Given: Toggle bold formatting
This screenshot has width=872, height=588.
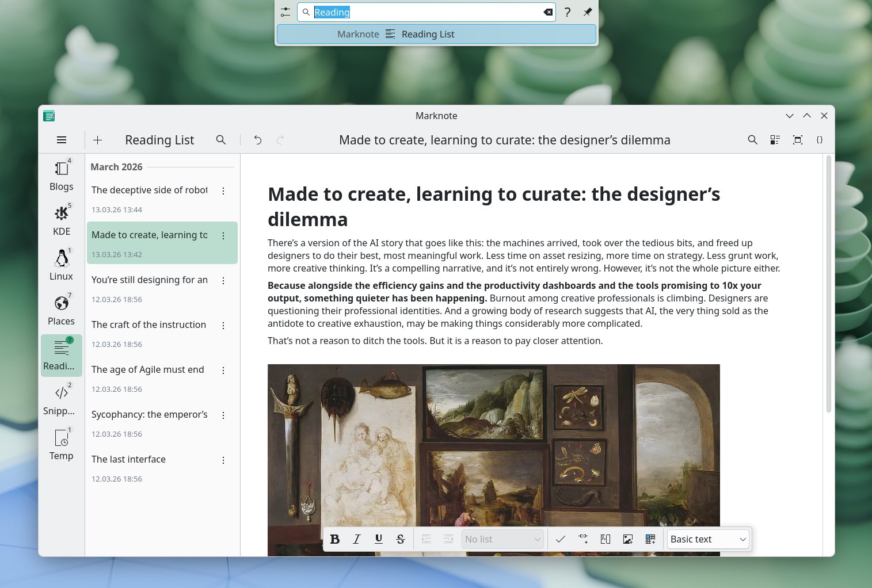Looking at the screenshot, I should click(x=335, y=539).
